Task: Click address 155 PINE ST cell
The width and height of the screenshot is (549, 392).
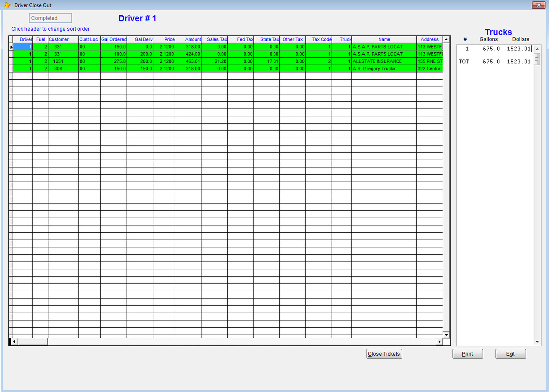Action: [430, 61]
